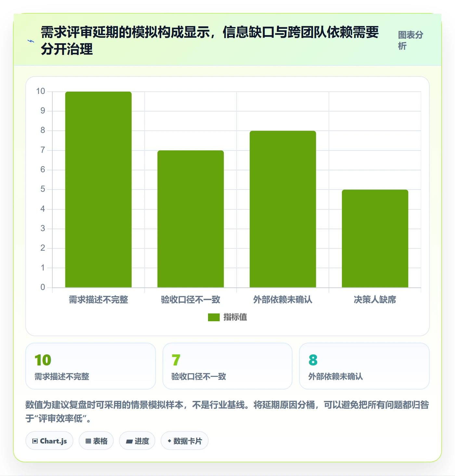This screenshot has width=455, height=476.
Task: Select the 数据卡片 tag chip
Action: (185, 441)
